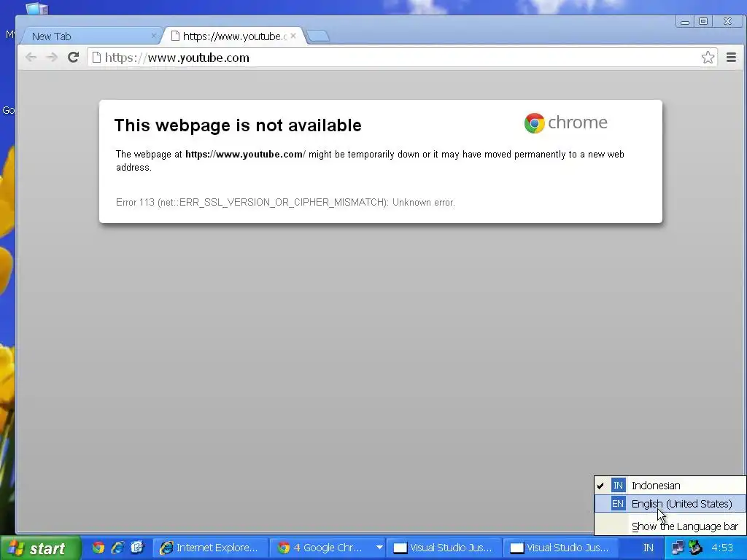The width and height of the screenshot is (747, 560).
Task: Click the heading This webpage is not available
Action: point(238,125)
